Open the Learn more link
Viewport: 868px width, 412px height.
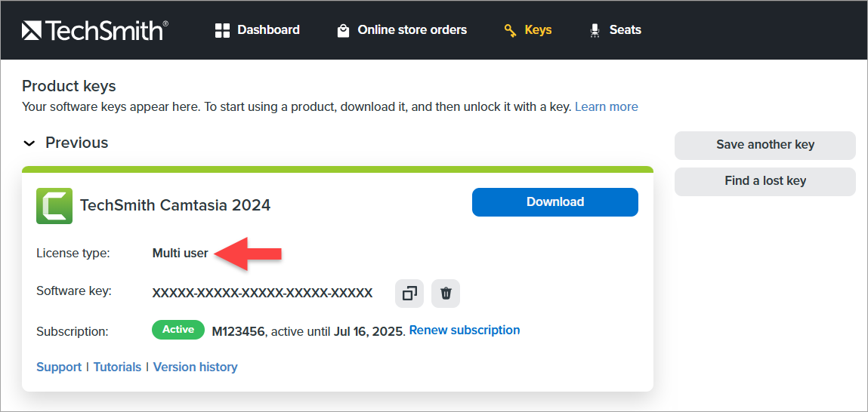click(x=606, y=106)
